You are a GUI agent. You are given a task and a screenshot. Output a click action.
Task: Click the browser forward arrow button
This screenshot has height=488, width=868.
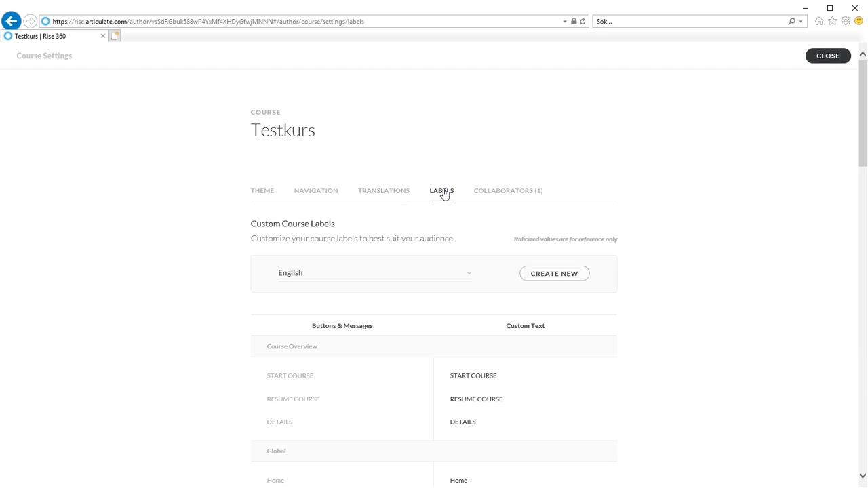click(x=30, y=21)
